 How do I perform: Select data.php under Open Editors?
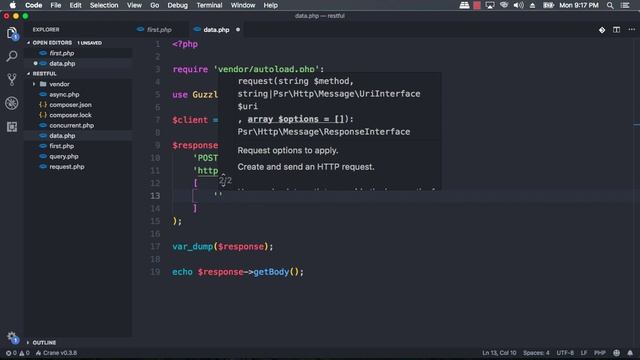62,64
